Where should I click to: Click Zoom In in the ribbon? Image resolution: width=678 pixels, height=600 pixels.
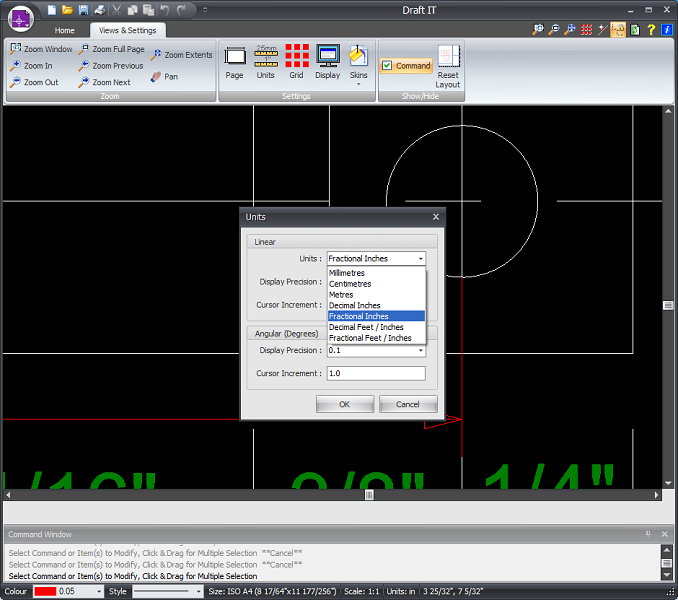coord(32,66)
